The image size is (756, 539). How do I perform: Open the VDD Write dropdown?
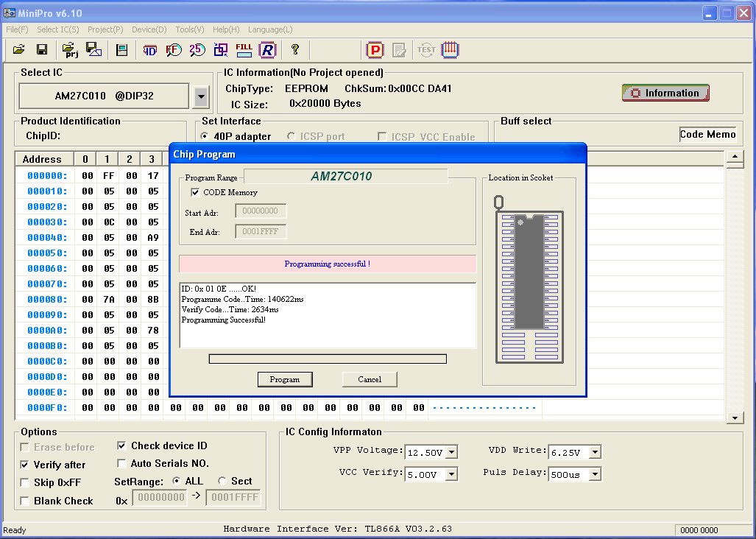pos(595,452)
